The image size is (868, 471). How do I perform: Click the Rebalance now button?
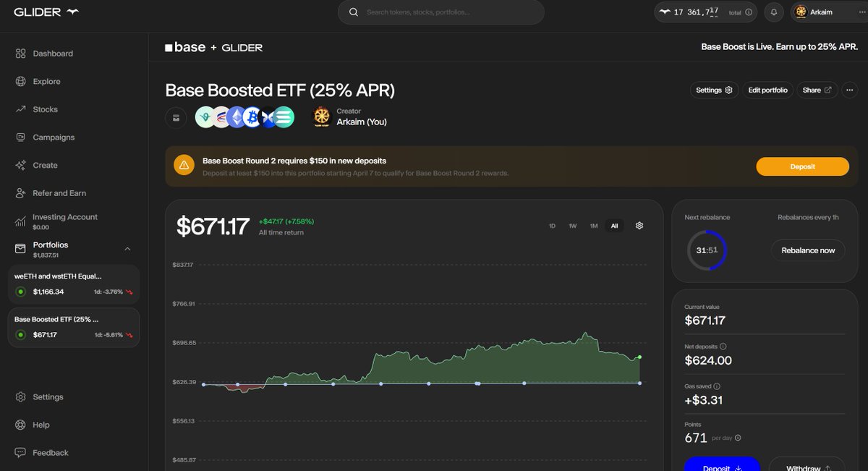point(808,250)
